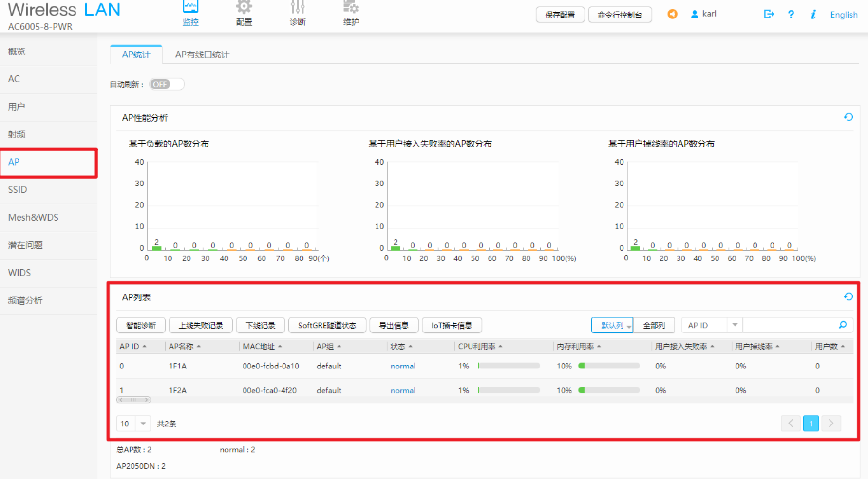Click the 上线失败记录 button

[x=201, y=325]
